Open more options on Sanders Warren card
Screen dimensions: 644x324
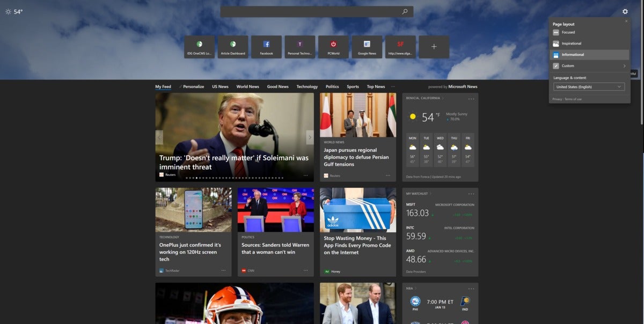306,270
